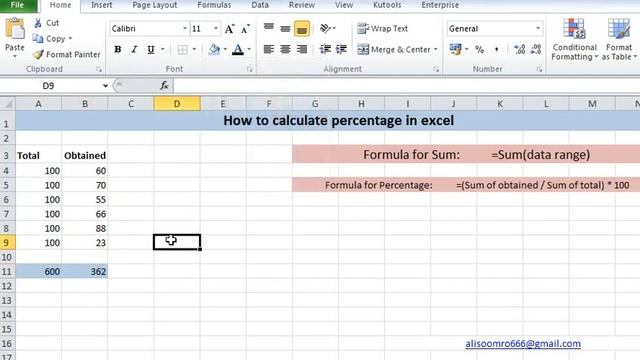Set middle vertical alignment

pos(285,28)
